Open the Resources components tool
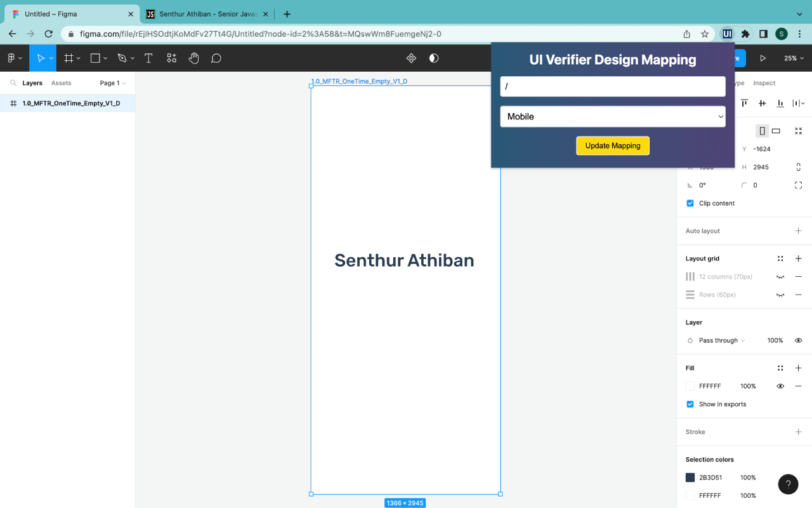 point(171,58)
